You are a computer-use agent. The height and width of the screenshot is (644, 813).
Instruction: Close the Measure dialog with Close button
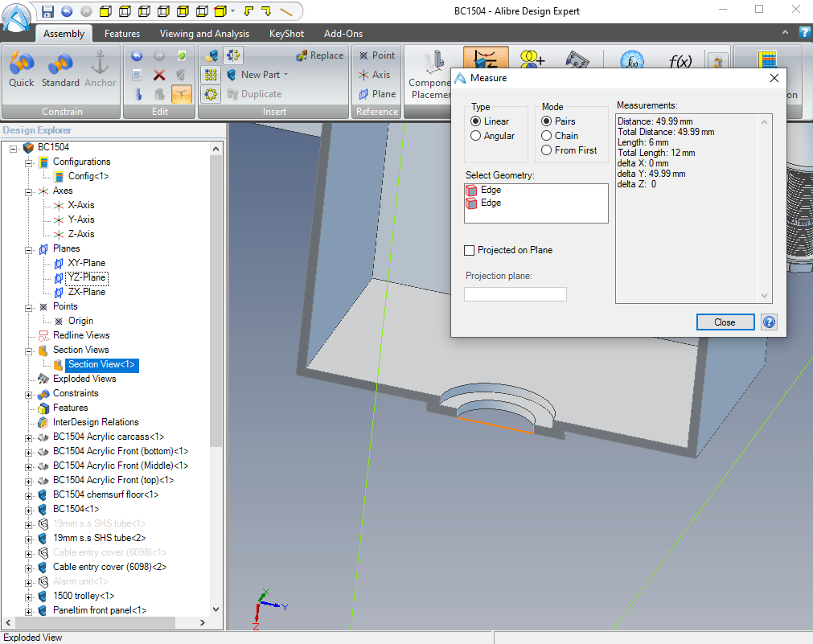[x=725, y=322]
